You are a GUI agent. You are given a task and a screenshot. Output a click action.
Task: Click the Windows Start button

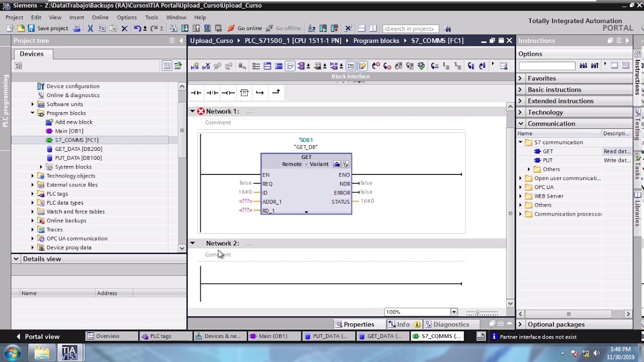click(12, 353)
